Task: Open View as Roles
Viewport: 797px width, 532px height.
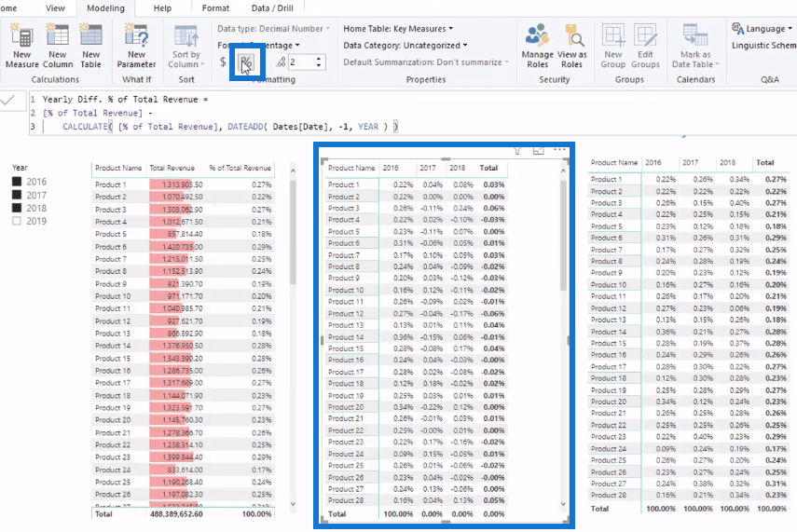Action: click(x=571, y=46)
